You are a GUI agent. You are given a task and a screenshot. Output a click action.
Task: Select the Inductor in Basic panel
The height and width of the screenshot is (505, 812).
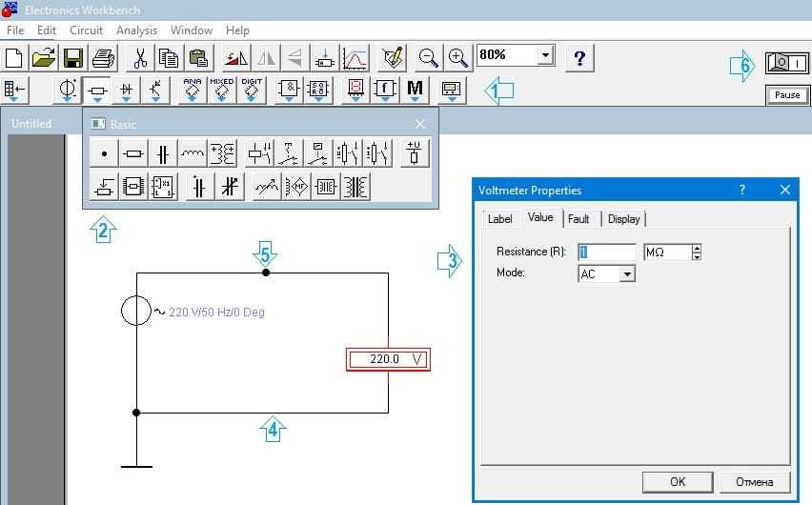pos(193,153)
